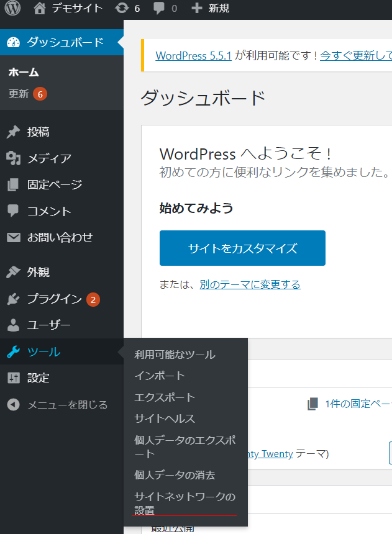Click the number 6 in the admin bar

(x=137, y=9)
